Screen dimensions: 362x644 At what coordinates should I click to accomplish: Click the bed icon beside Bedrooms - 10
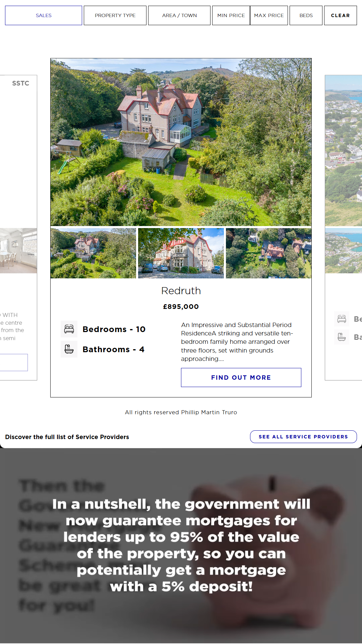(69, 329)
